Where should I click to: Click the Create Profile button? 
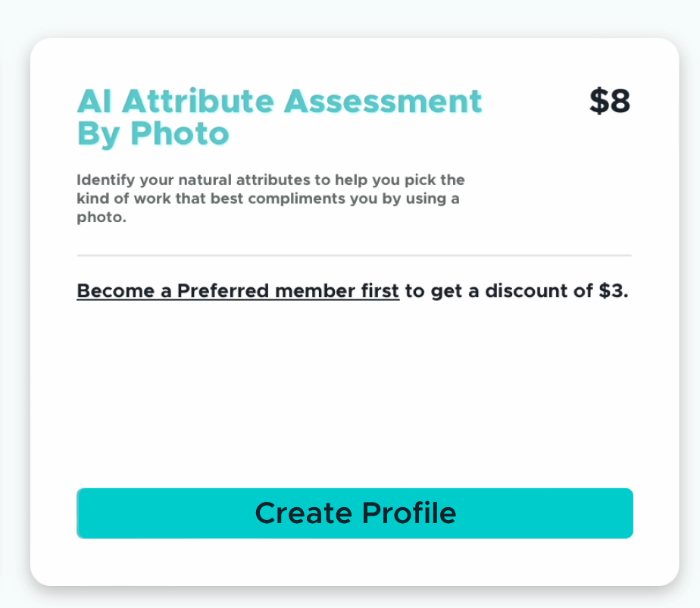[x=355, y=513]
